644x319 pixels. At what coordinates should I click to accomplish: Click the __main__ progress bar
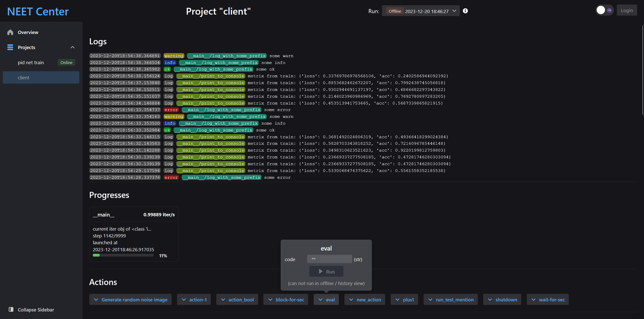click(123, 255)
